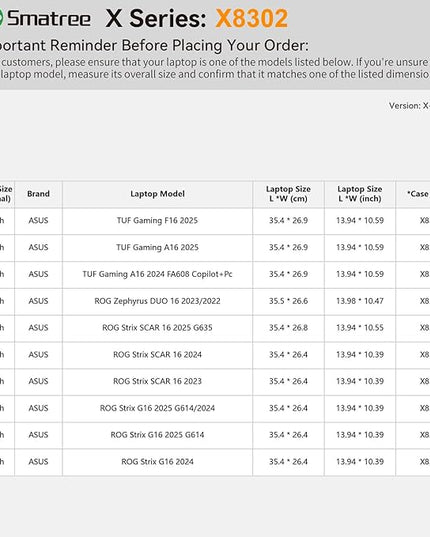Click the Laptop Size L*W (inch) header

360,194
